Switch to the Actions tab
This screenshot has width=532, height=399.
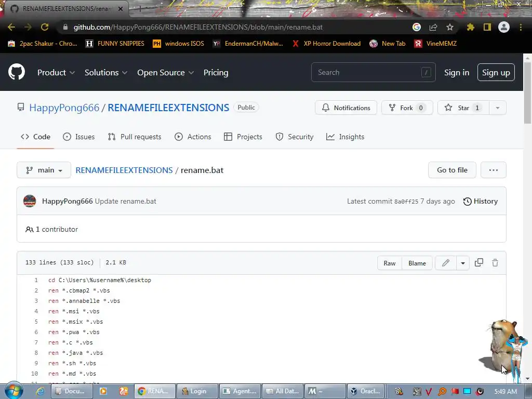193,137
